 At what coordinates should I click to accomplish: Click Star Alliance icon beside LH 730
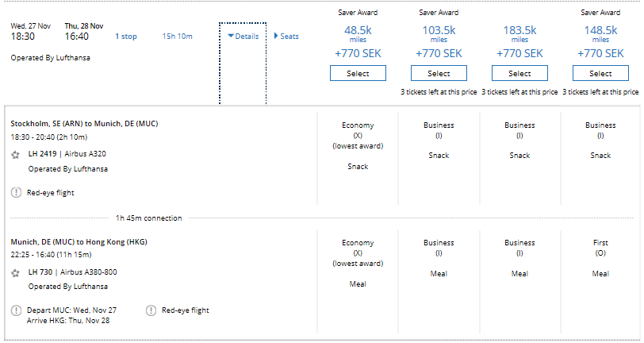click(15, 272)
